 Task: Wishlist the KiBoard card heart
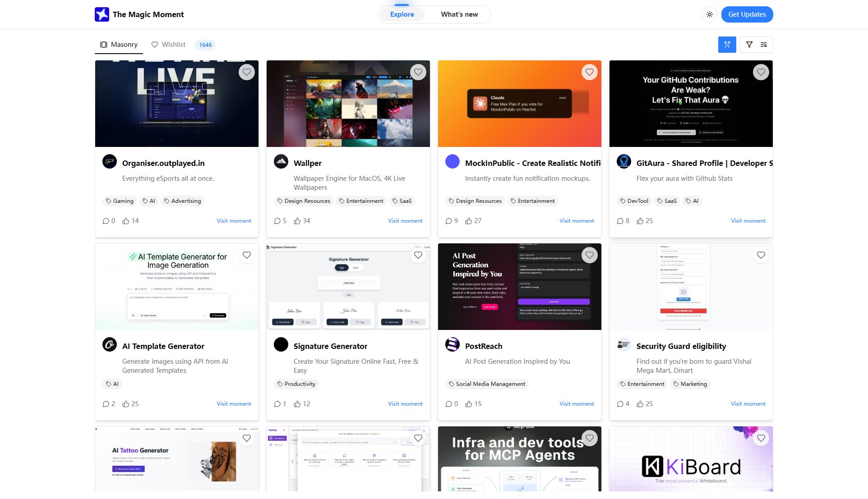click(761, 438)
